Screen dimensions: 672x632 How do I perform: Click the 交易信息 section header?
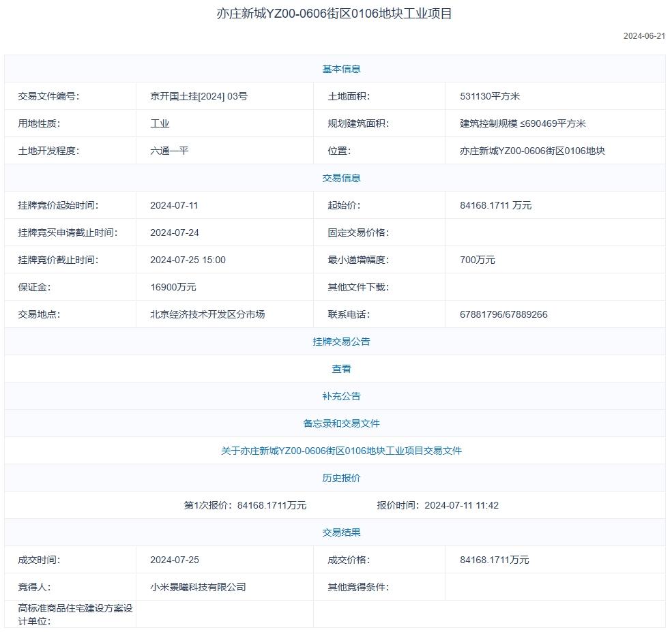click(341, 178)
